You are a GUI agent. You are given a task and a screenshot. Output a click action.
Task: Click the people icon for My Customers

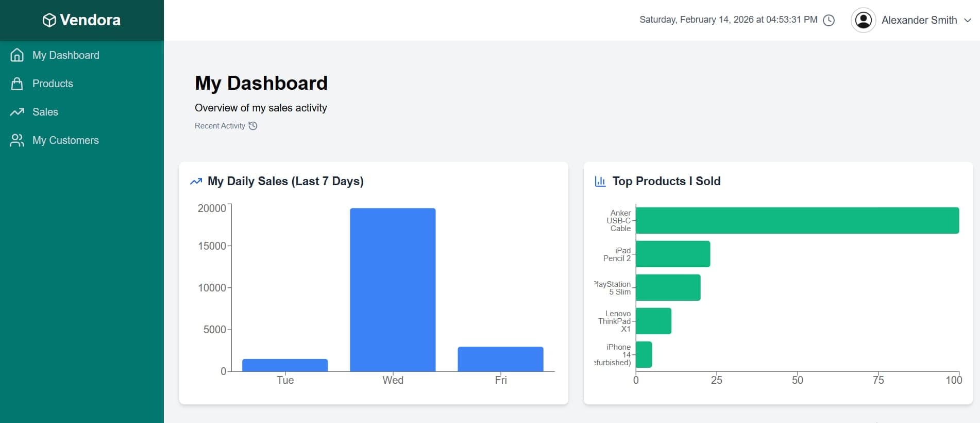click(x=17, y=140)
